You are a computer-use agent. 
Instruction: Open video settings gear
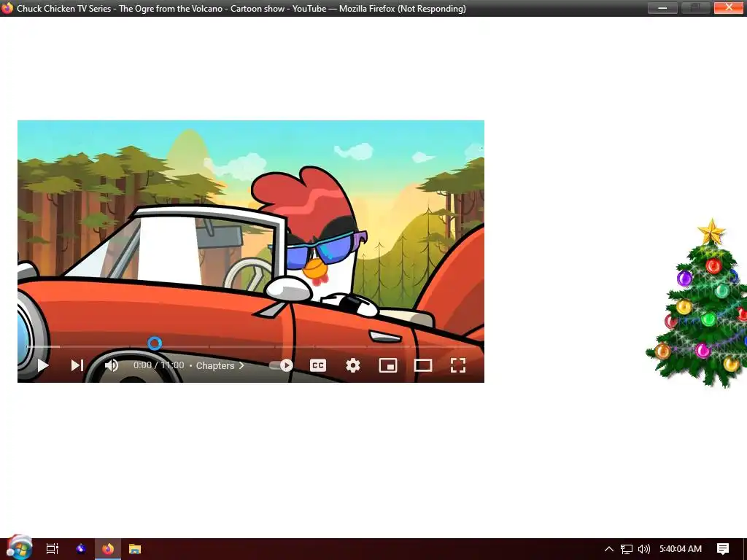pyautogui.click(x=353, y=365)
